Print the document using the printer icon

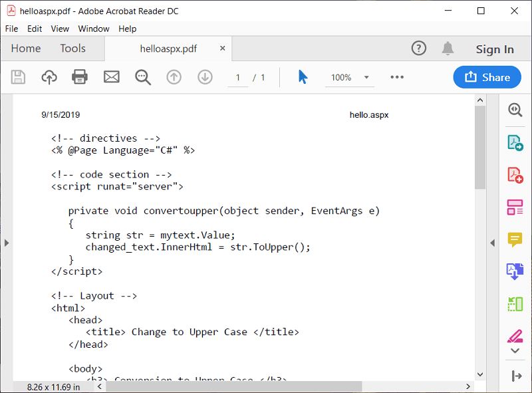point(80,77)
